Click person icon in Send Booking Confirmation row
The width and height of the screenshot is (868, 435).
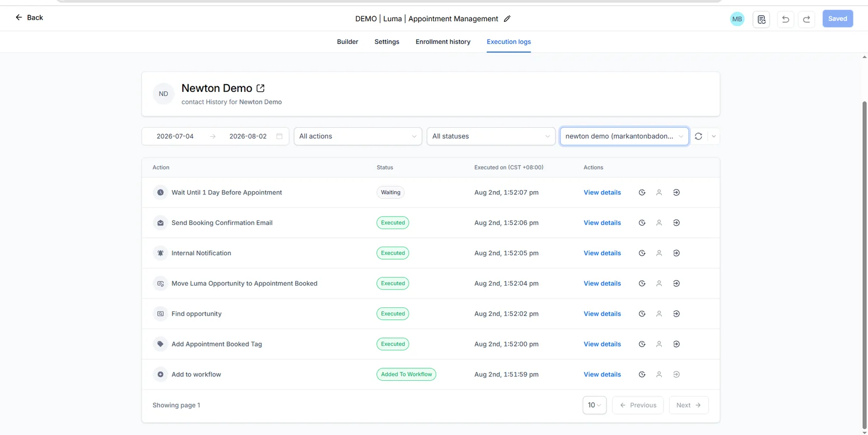(659, 223)
